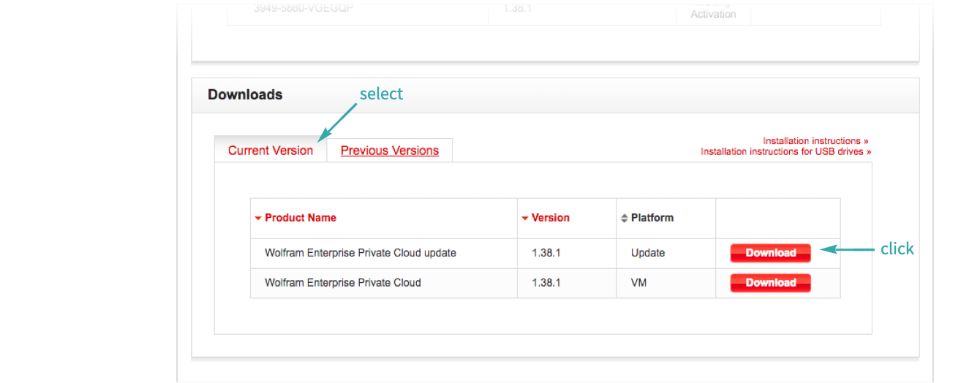
Task: Open Installation instructions for USB drives
Action: [785, 152]
